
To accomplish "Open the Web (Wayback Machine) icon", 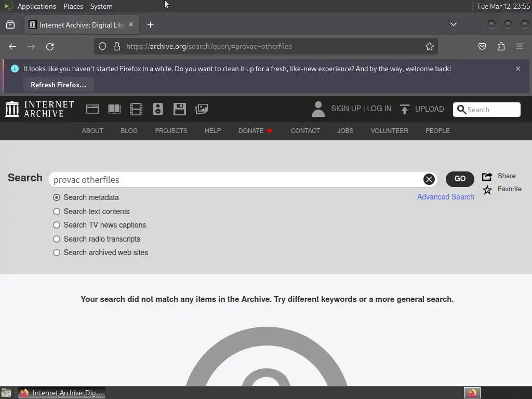I will pos(92,109).
